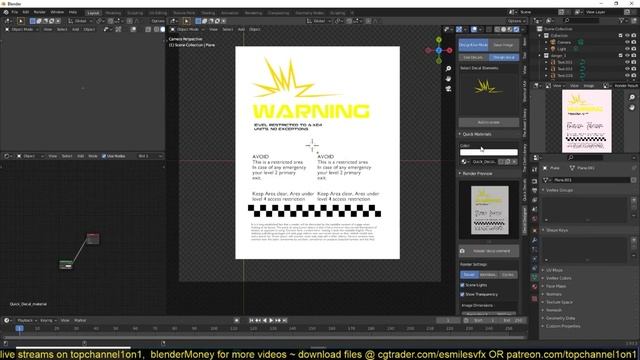This screenshot has height=360, width=640.
Task: Switch to the Layout workspace tab
Action: [93, 13]
